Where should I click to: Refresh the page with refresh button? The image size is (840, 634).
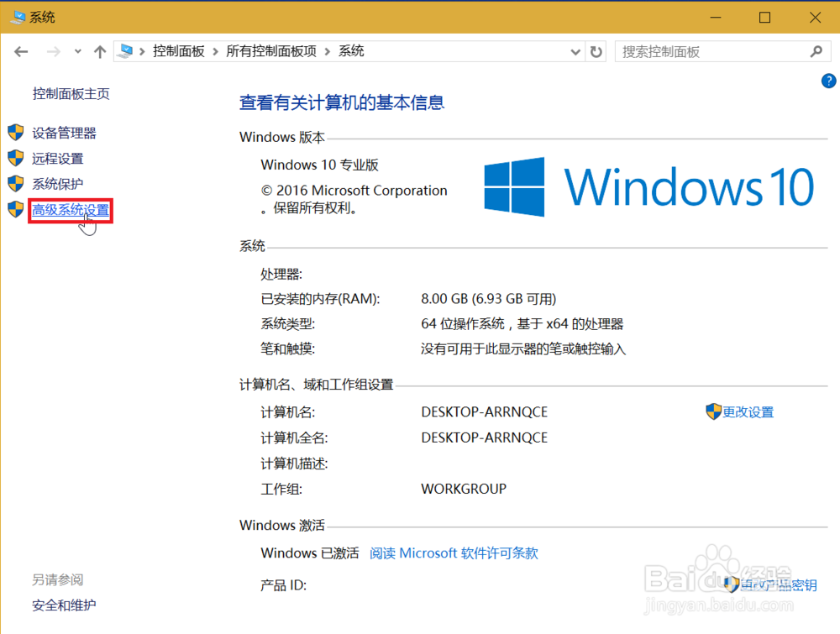[596, 52]
